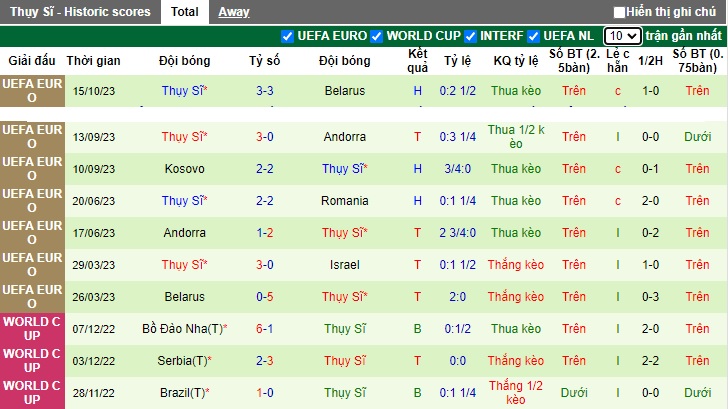Click the 0-5 score of Belarus match
The height and width of the screenshot is (409, 728).
tap(265, 297)
